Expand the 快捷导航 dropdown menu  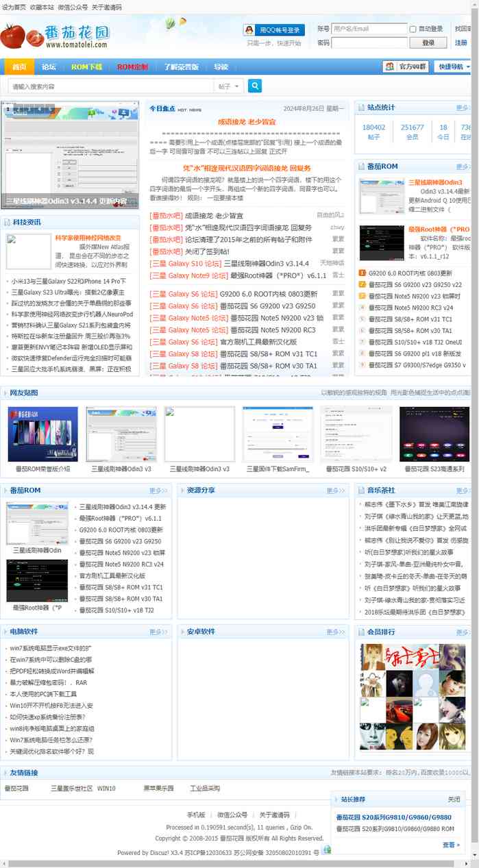click(454, 66)
